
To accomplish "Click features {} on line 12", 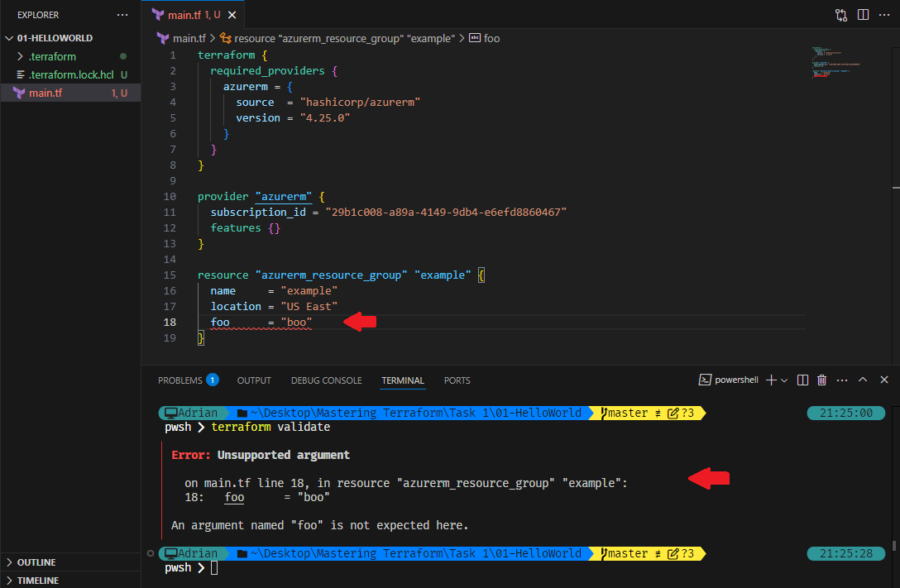I will [x=245, y=227].
